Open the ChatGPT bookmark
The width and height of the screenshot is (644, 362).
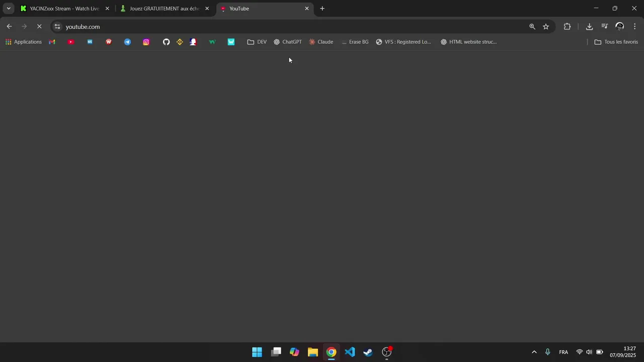click(x=288, y=42)
